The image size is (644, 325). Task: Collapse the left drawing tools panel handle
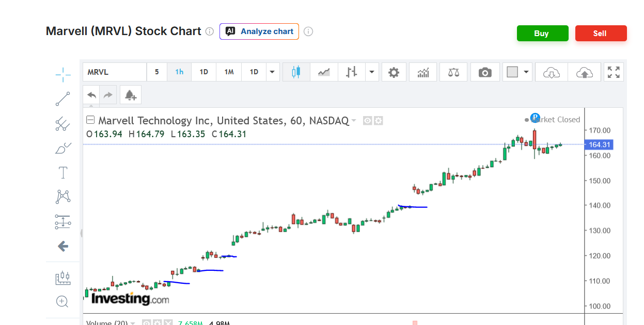pos(81,233)
